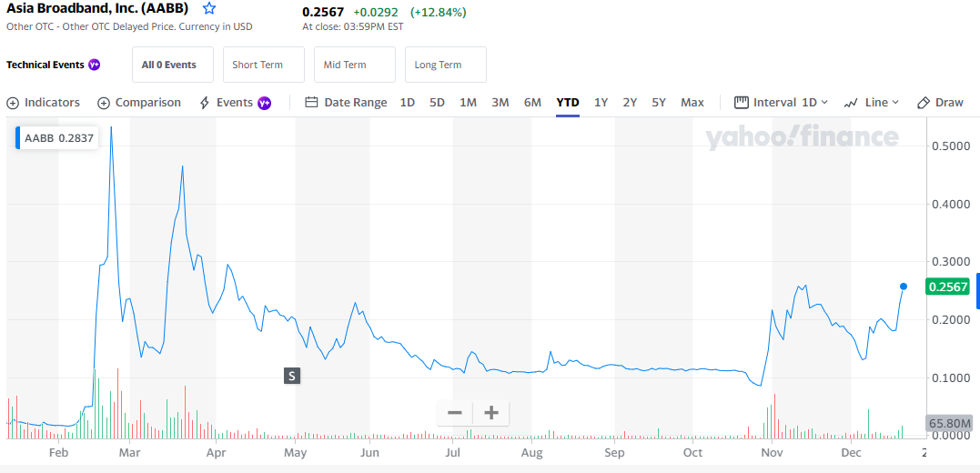Click the At close: 03:59PM EST text

click(352, 27)
